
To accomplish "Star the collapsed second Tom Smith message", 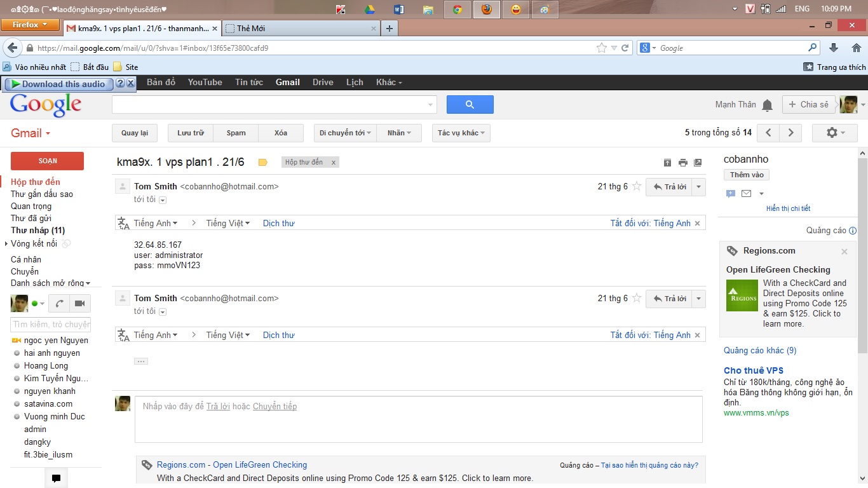I will point(636,298).
